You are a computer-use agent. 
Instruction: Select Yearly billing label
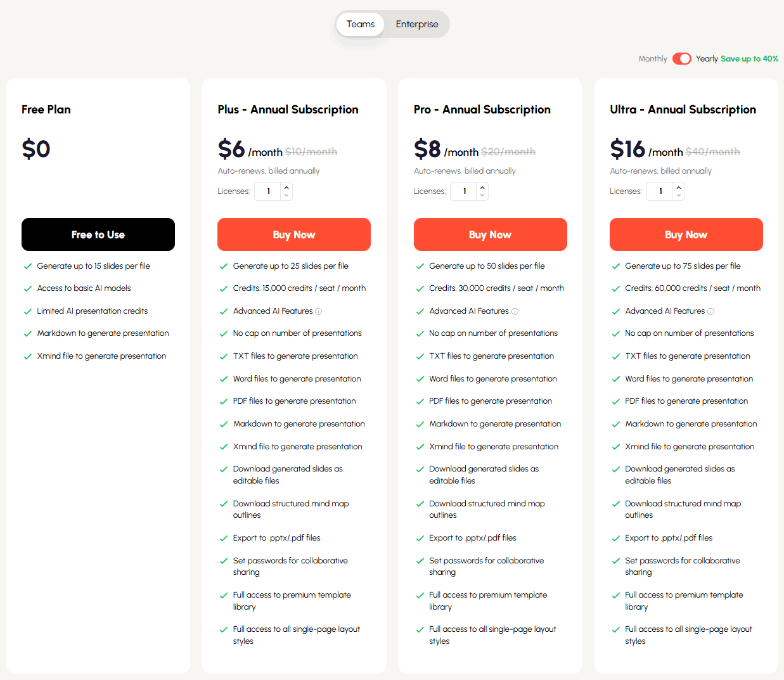[x=707, y=59]
